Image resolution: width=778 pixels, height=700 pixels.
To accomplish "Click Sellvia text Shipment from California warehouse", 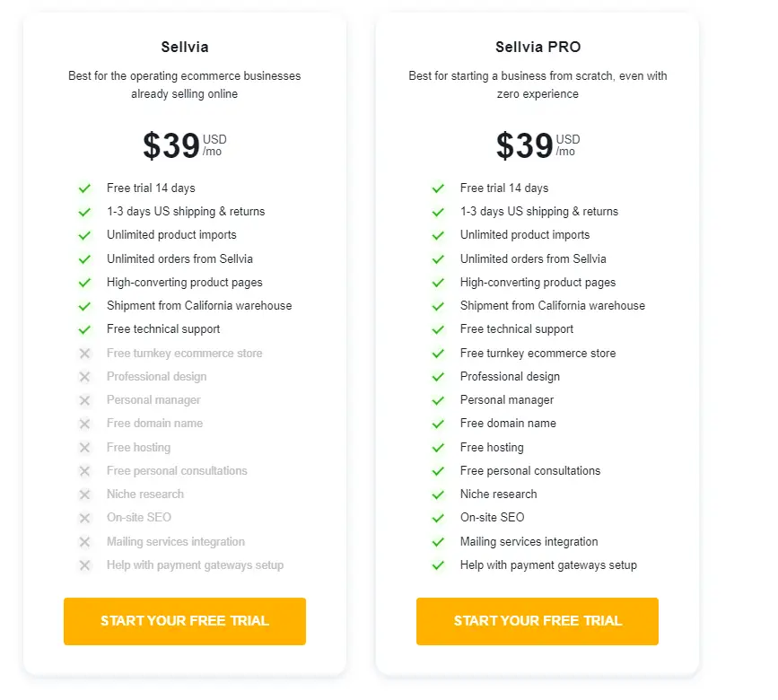I will tap(199, 306).
